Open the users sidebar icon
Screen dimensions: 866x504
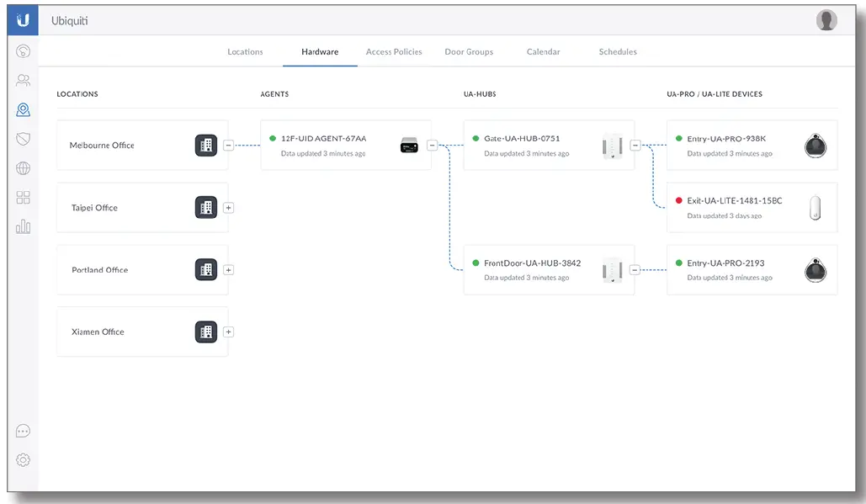[x=23, y=81]
